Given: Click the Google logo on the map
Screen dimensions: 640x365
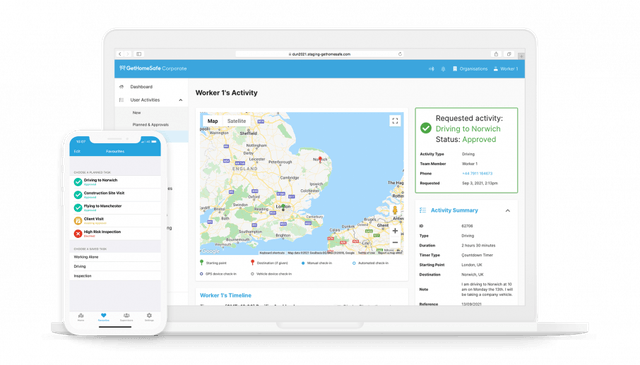Looking at the screenshot, I should click(211, 251).
